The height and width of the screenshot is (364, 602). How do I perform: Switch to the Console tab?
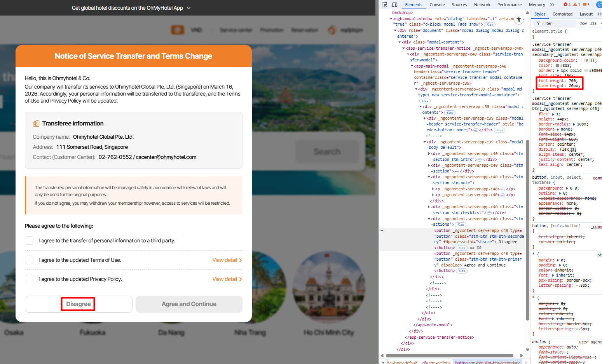point(437,5)
